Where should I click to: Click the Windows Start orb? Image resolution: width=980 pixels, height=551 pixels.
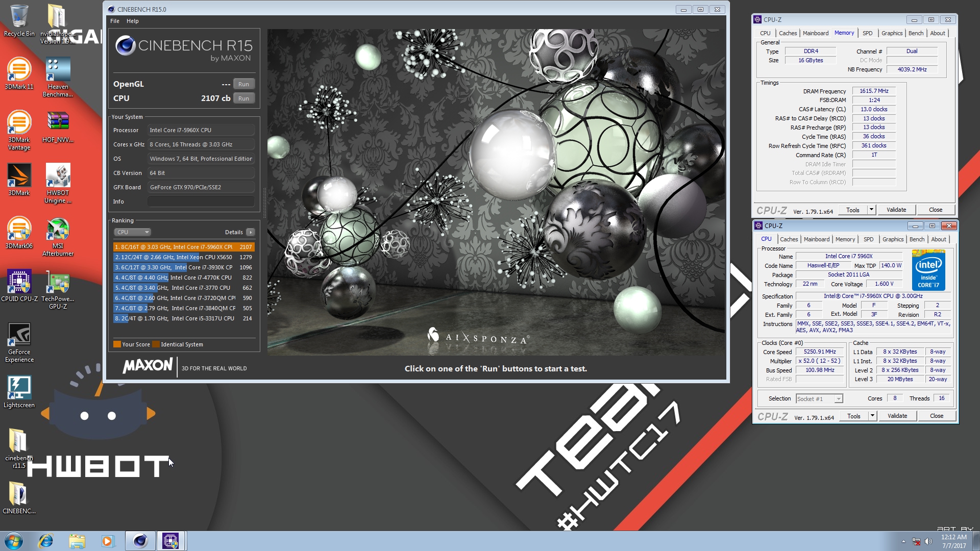pos(14,541)
